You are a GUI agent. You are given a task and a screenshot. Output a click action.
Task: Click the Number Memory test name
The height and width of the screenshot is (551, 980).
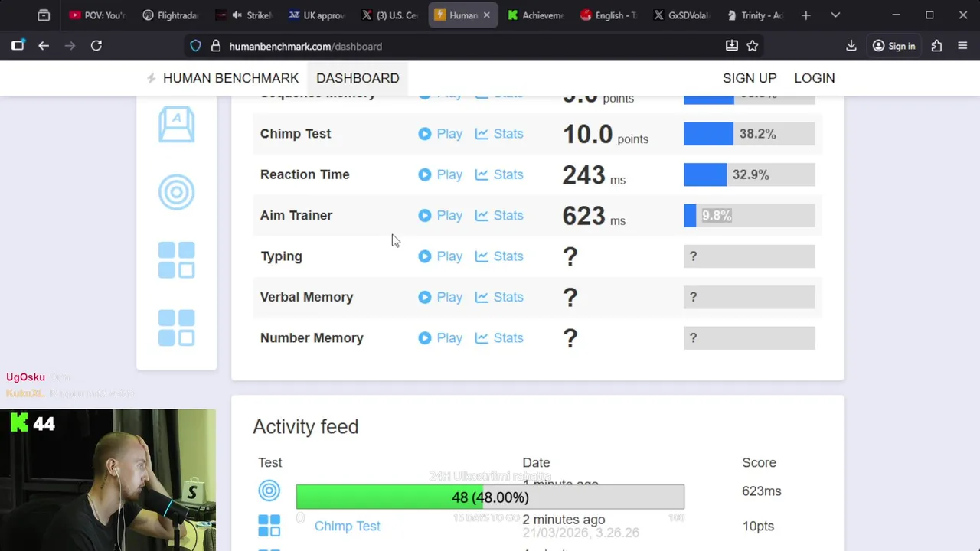(x=312, y=337)
